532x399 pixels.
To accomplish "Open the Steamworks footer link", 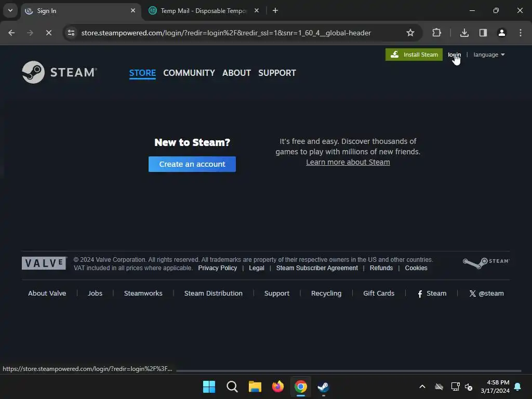I will click(x=143, y=293).
